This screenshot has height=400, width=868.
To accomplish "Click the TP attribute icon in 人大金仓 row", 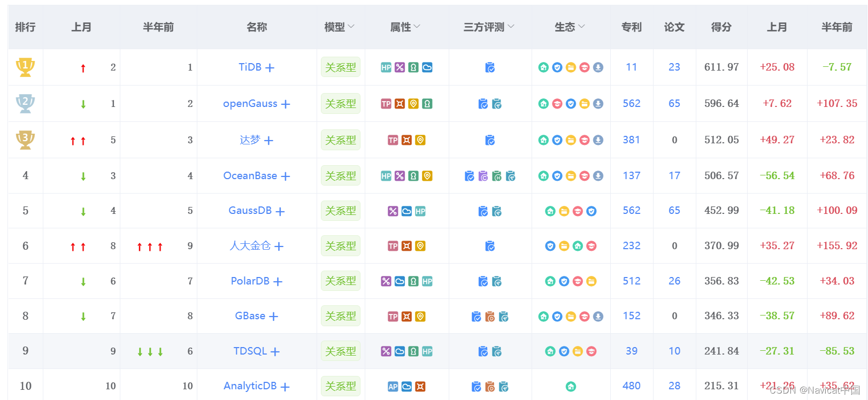I will (393, 246).
